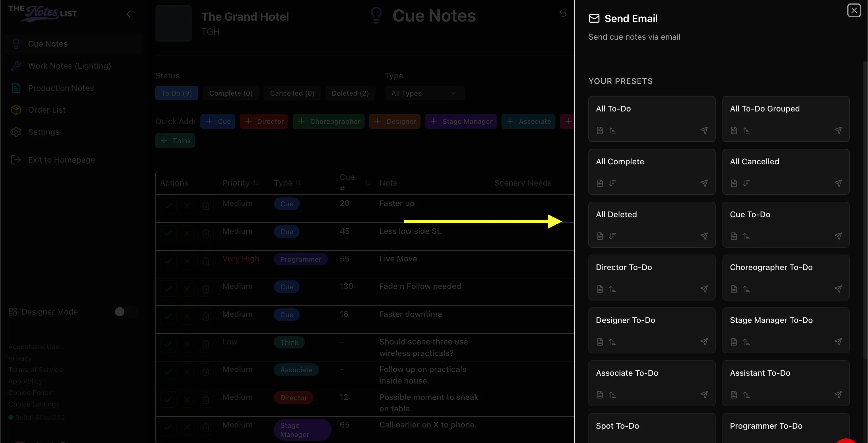Image resolution: width=868 pixels, height=443 pixels.
Task: Click send icon on Assistant To-Do card
Action: tap(838, 395)
